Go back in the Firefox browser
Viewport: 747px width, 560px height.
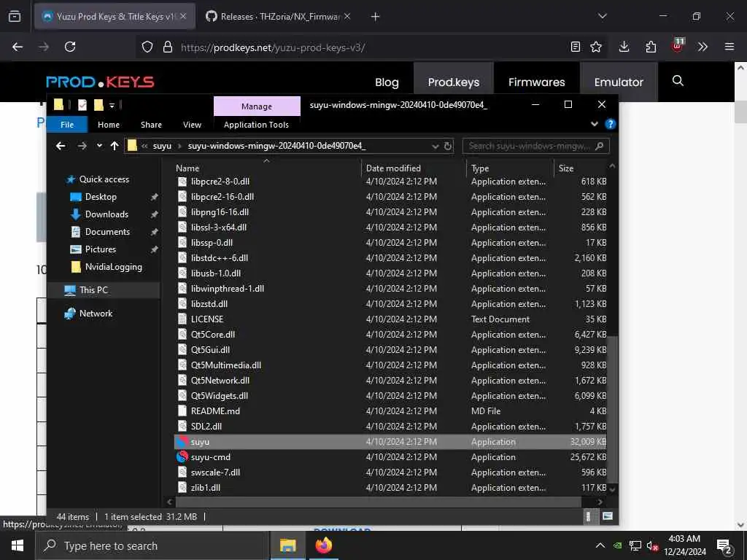18,47
